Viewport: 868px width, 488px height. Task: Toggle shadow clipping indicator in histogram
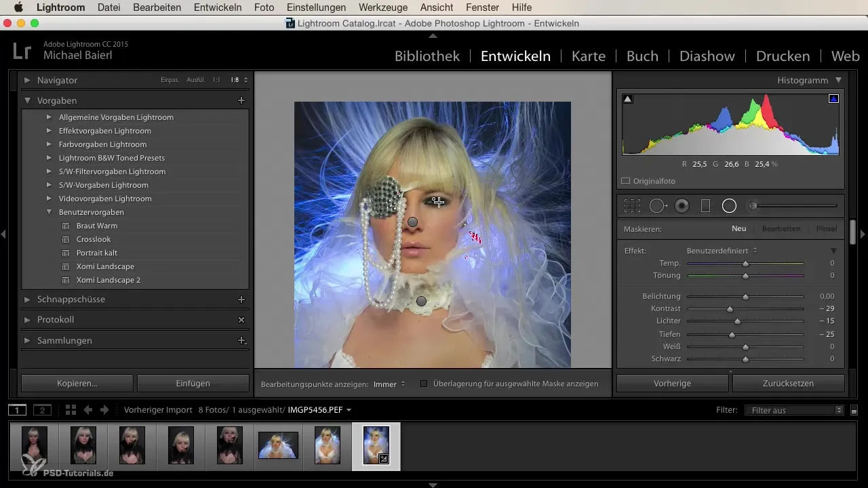point(627,99)
